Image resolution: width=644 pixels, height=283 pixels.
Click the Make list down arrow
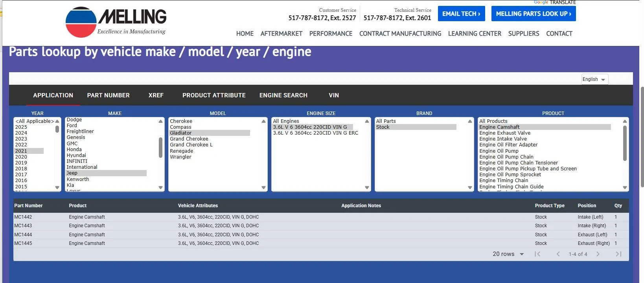pos(160,188)
